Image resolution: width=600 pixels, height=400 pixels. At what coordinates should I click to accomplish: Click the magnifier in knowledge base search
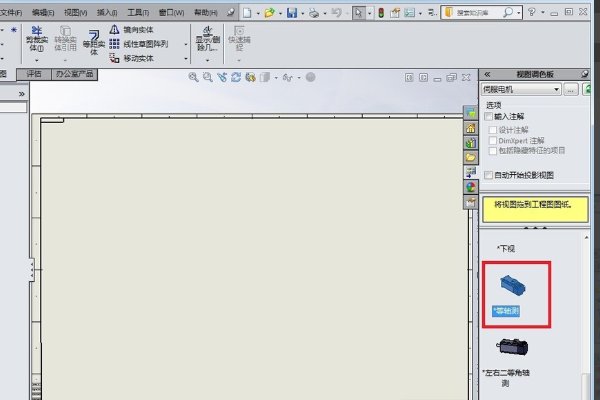[508, 12]
